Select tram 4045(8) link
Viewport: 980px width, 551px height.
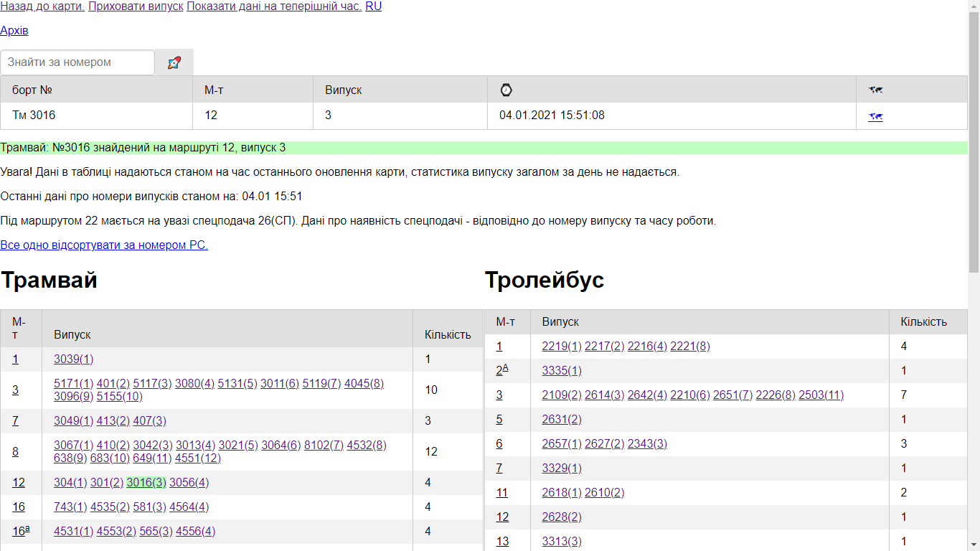point(364,384)
